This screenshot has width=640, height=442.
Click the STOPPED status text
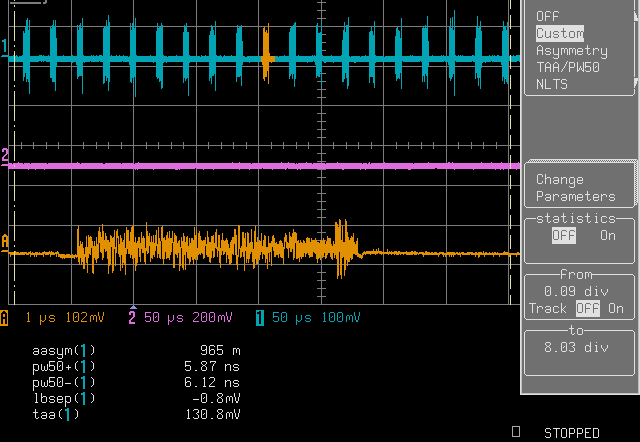(571, 433)
